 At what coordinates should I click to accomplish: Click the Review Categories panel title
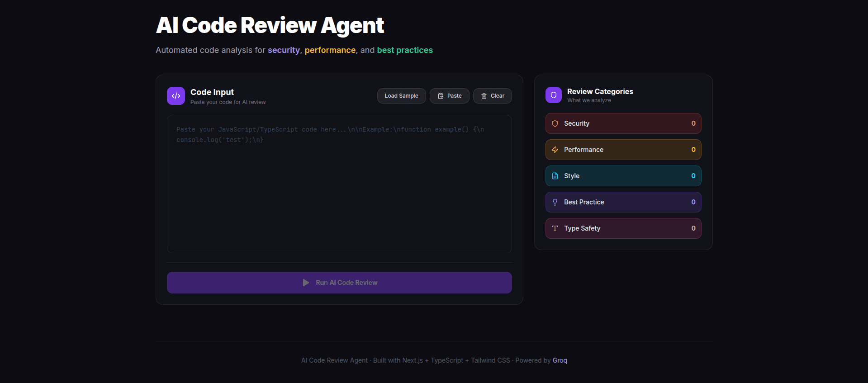(600, 91)
